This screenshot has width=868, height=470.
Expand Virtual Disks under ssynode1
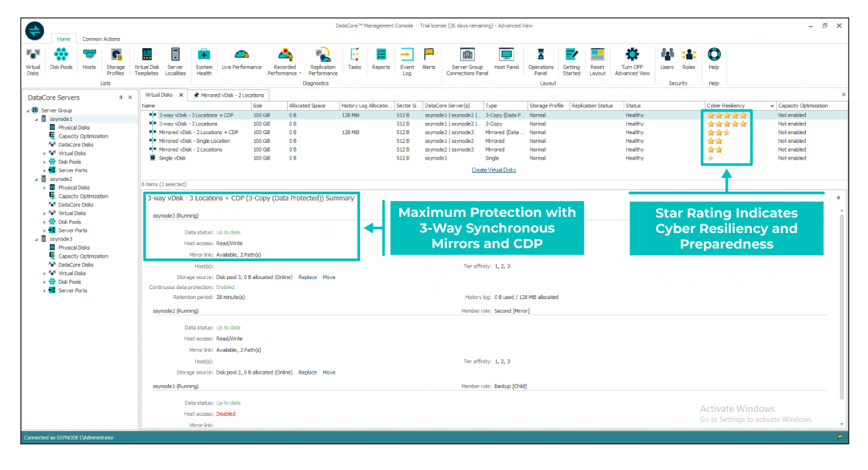pos(45,154)
